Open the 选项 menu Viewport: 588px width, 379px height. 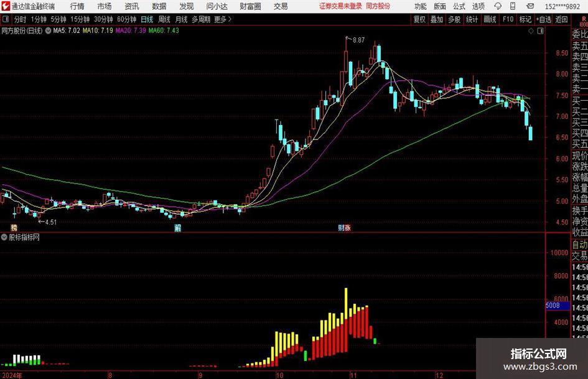[x=478, y=6]
